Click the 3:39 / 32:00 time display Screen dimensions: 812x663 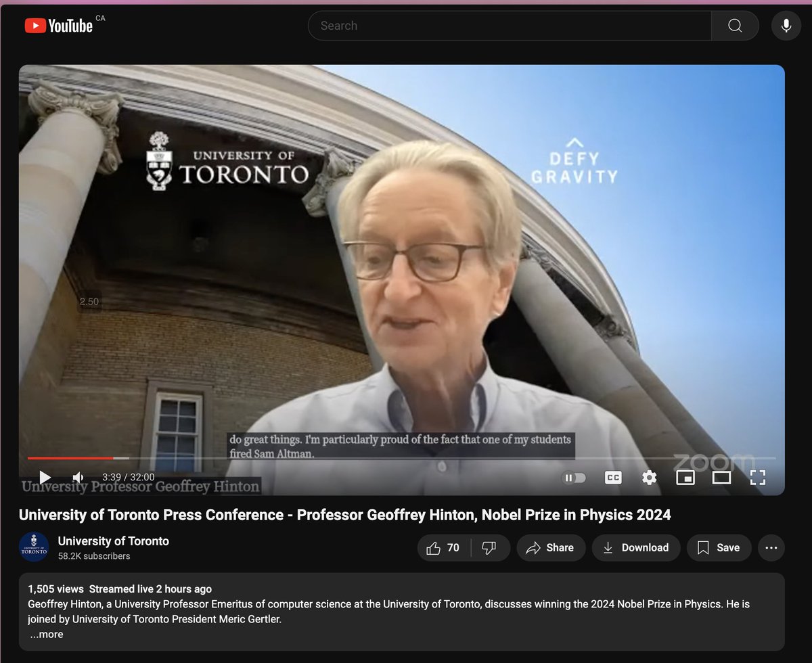pos(129,478)
